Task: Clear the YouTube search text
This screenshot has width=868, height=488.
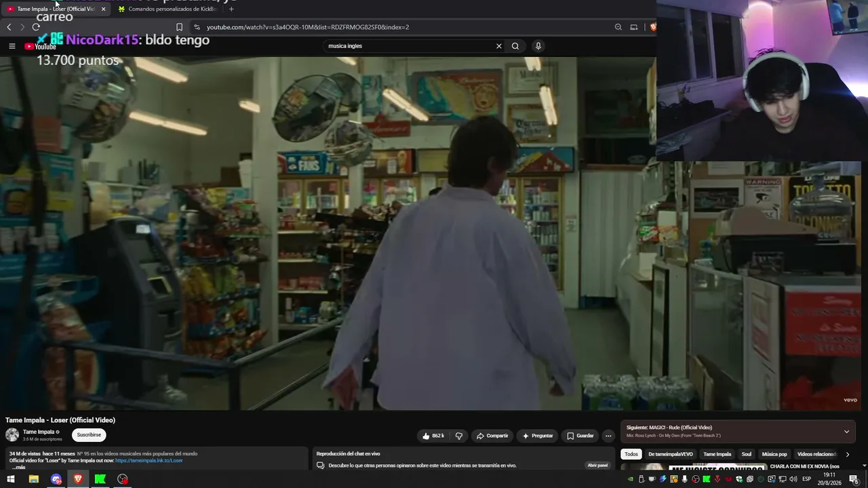Action: click(x=499, y=46)
